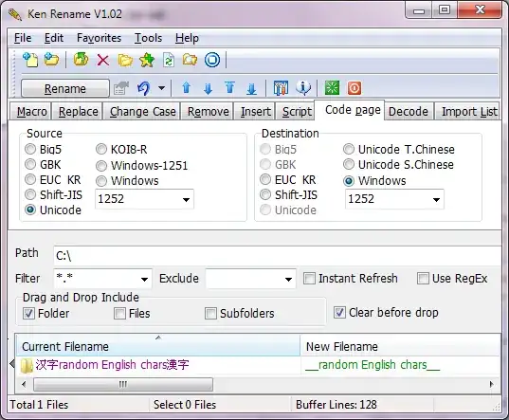The height and width of the screenshot is (420, 509).
Task: Click the red X remove icon
Action: tap(103, 60)
